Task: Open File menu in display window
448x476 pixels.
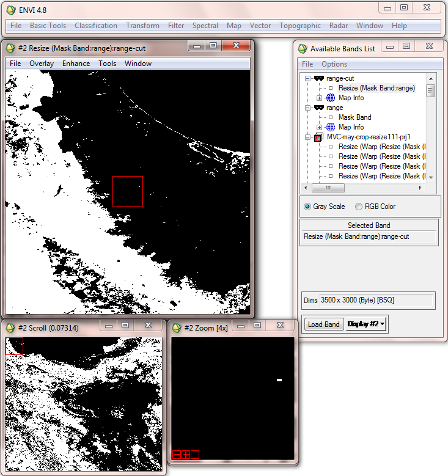Action: click(x=15, y=64)
